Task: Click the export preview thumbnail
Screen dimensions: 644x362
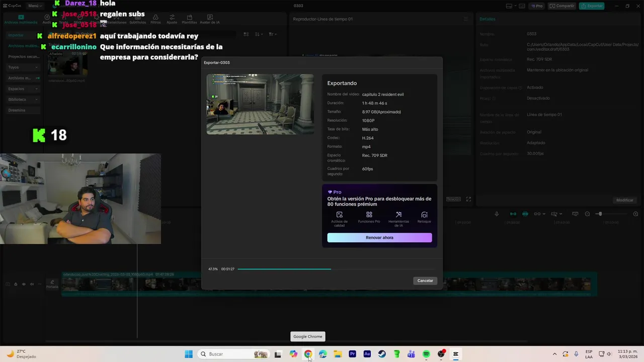Action: pos(260,104)
